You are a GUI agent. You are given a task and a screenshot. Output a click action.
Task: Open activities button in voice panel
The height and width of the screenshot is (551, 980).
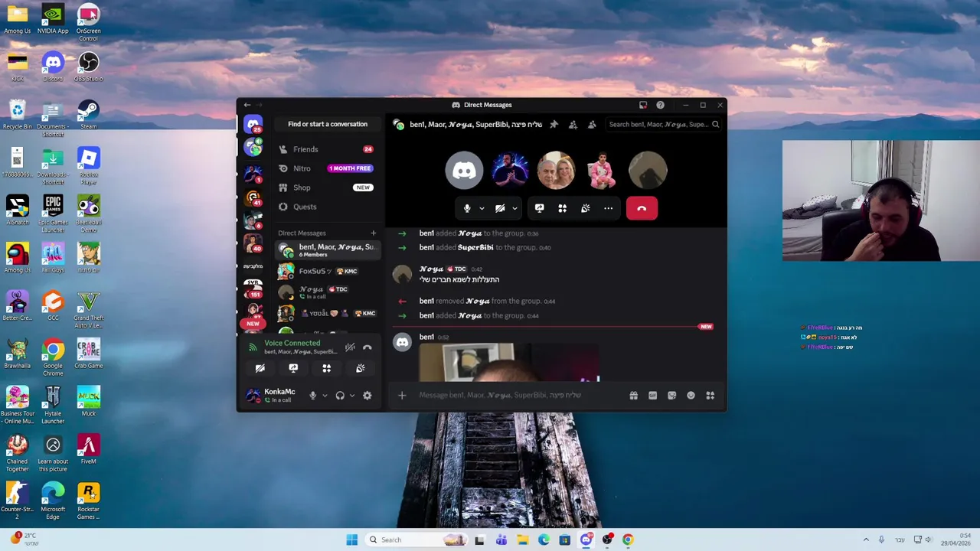coord(327,368)
